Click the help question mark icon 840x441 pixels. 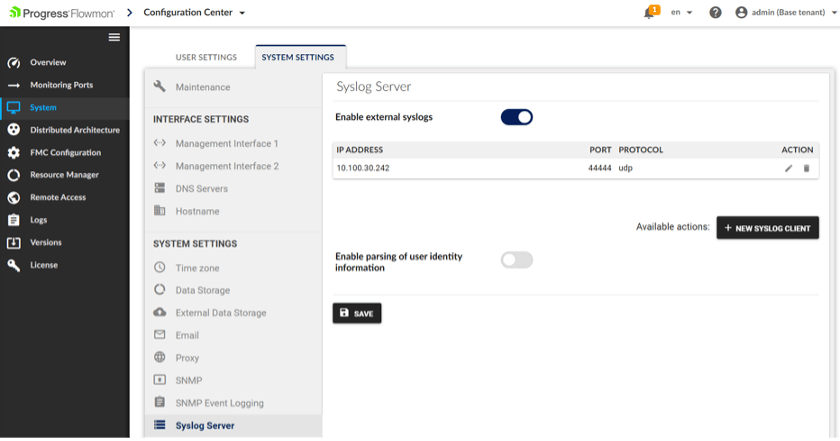[x=715, y=13]
